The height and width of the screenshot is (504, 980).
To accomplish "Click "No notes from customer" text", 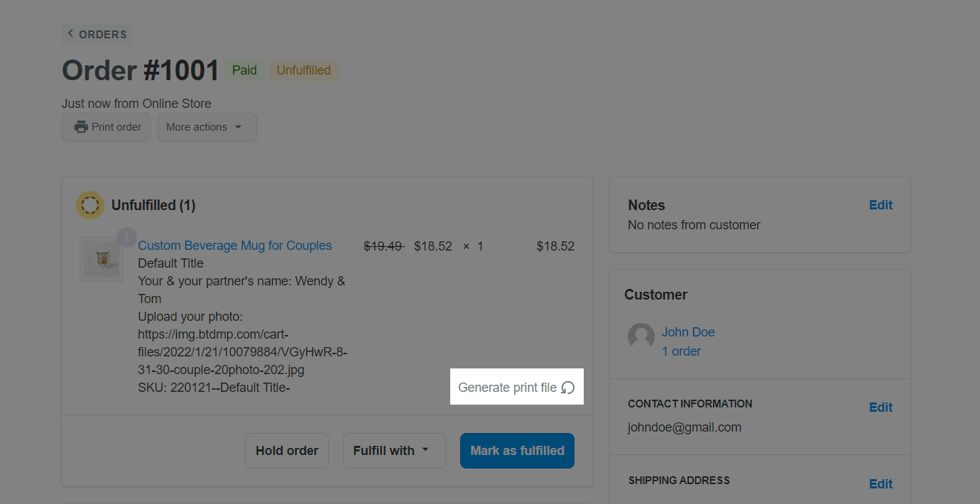I will [x=694, y=225].
